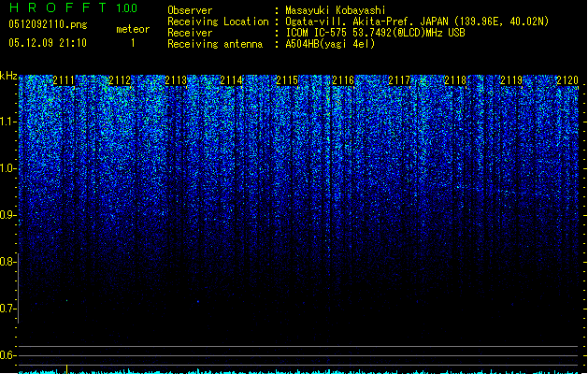Viewport: 588px width, 374px height.
Task: Click the 2120 time marker
Action: coord(567,80)
